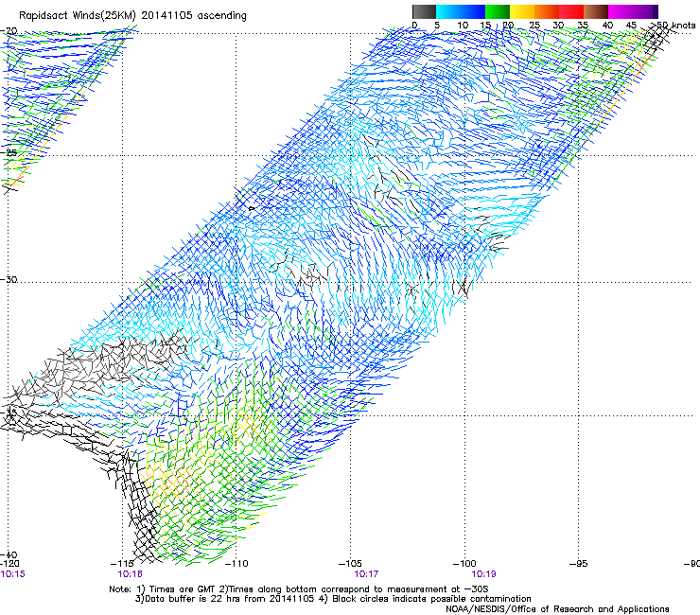700x615 pixels.
Task: Click the 'Data buffer is 22 hrs' note line
Action: tap(333, 599)
